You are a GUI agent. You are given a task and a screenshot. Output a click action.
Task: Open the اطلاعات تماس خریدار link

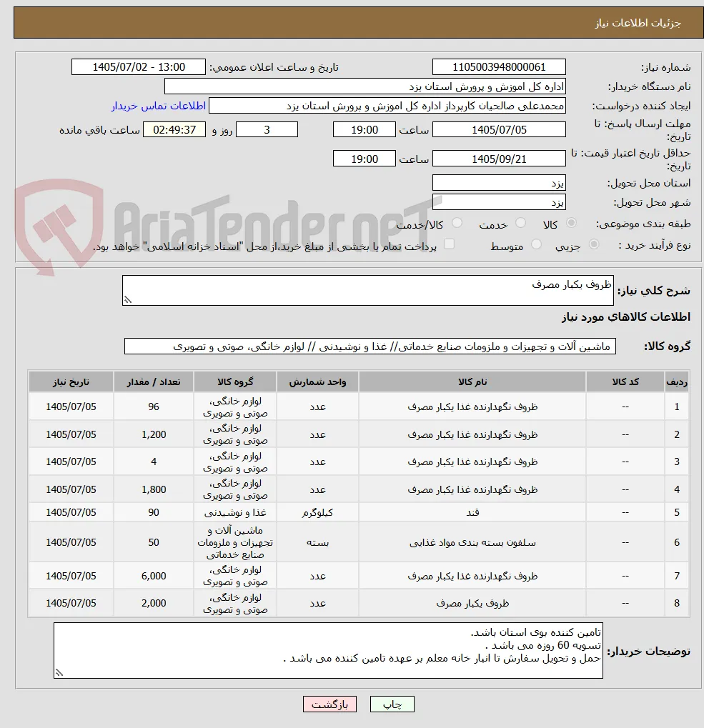[x=159, y=106]
